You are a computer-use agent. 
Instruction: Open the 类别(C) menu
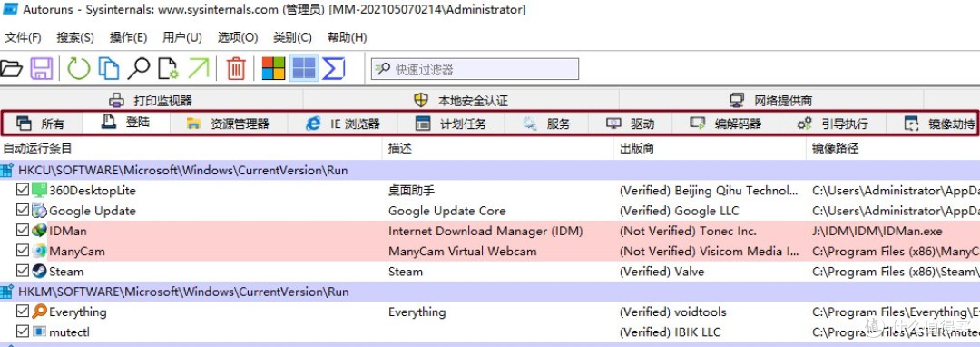[292, 37]
